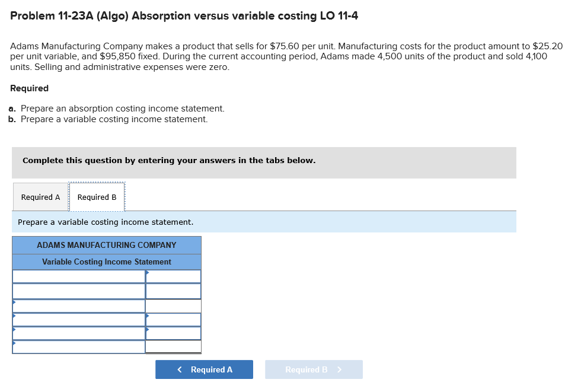Select the last row total amount cell
The width and height of the screenshot is (581, 392).
pyautogui.click(x=173, y=347)
